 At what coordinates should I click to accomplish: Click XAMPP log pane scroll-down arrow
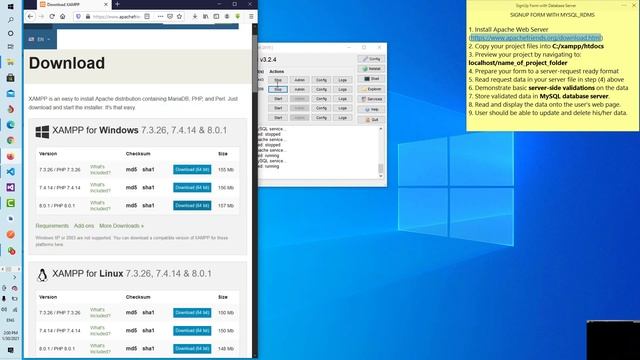(x=381, y=176)
